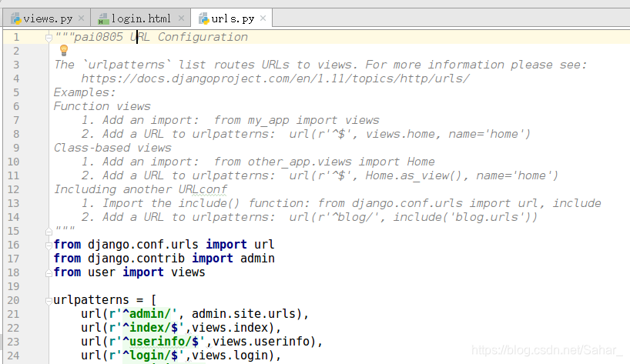Click line number 24 in the gutter
This screenshot has height=364, width=630.
coord(13,356)
